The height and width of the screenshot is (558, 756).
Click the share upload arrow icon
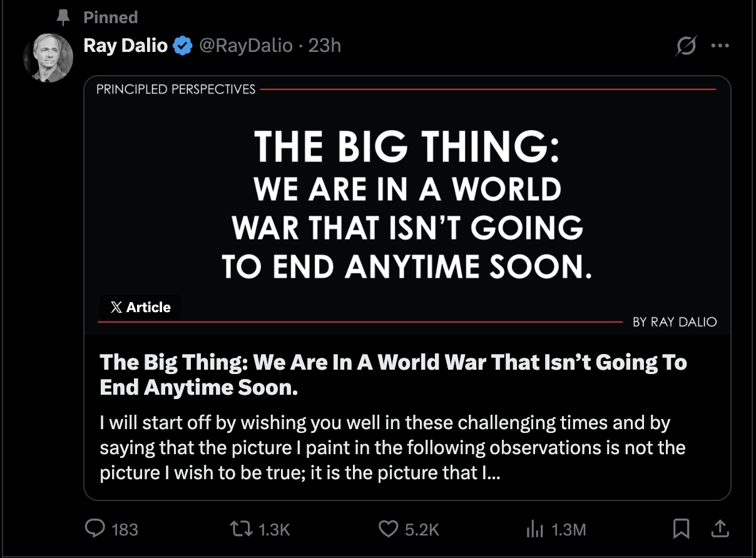(720, 529)
